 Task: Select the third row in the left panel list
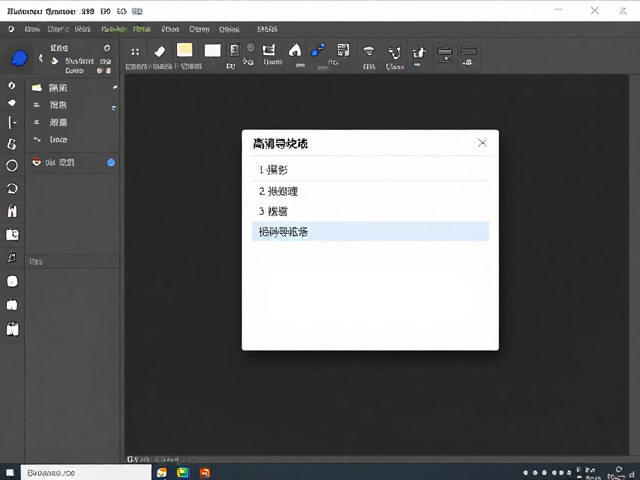click(x=73, y=122)
